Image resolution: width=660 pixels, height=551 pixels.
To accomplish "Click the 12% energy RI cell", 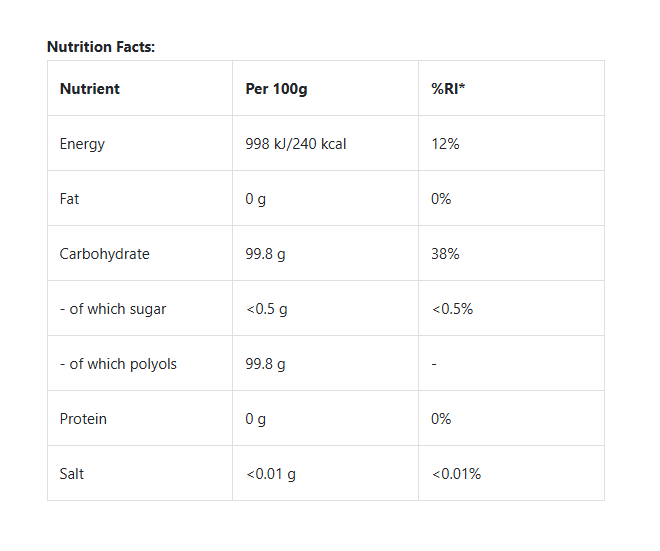I will coord(445,144).
